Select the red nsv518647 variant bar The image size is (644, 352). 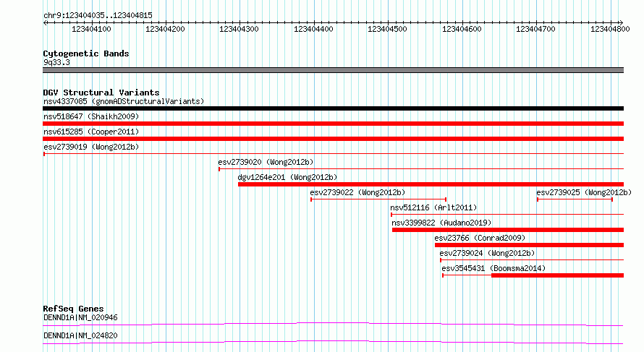(333, 124)
